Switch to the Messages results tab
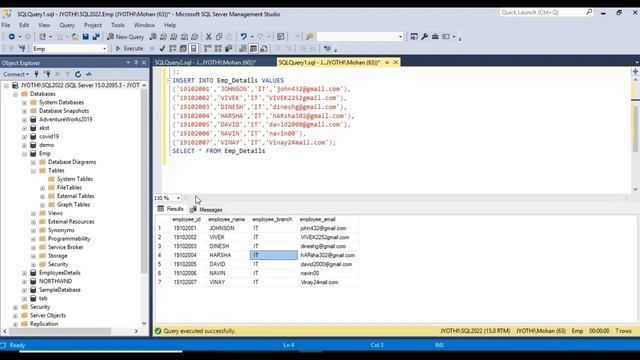640x360 pixels. pyautogui.click(x=206, y=209)
